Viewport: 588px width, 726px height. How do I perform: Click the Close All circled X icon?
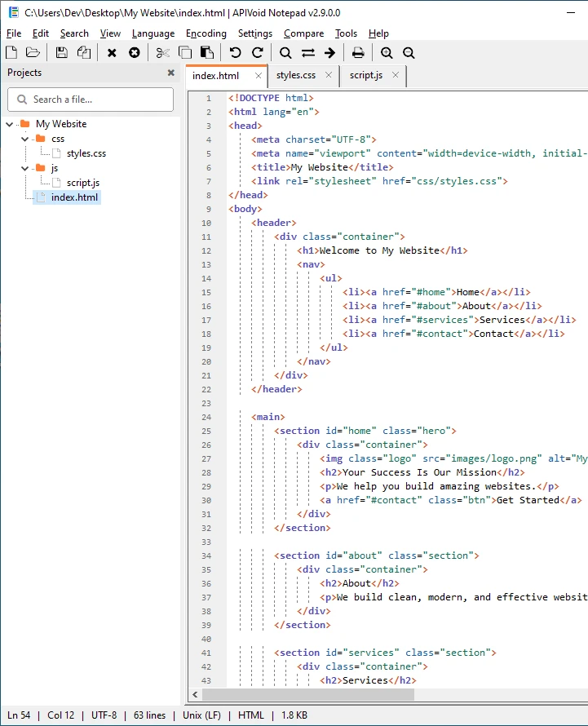(135, 53)
